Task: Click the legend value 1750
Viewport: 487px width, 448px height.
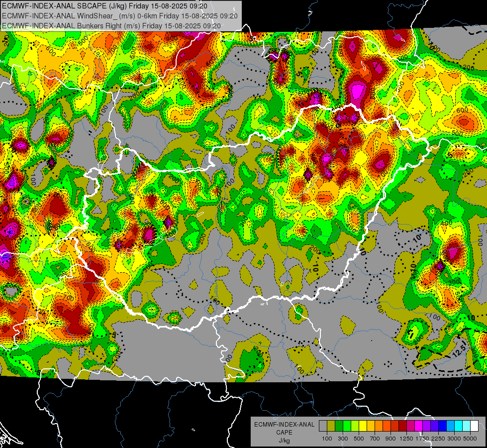Action: click(422, 439)
